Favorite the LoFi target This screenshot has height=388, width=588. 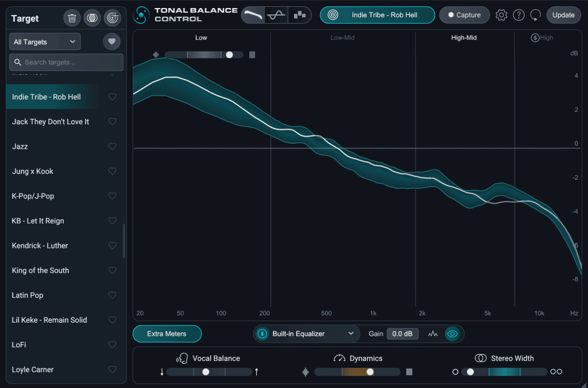tap(112, 344)
